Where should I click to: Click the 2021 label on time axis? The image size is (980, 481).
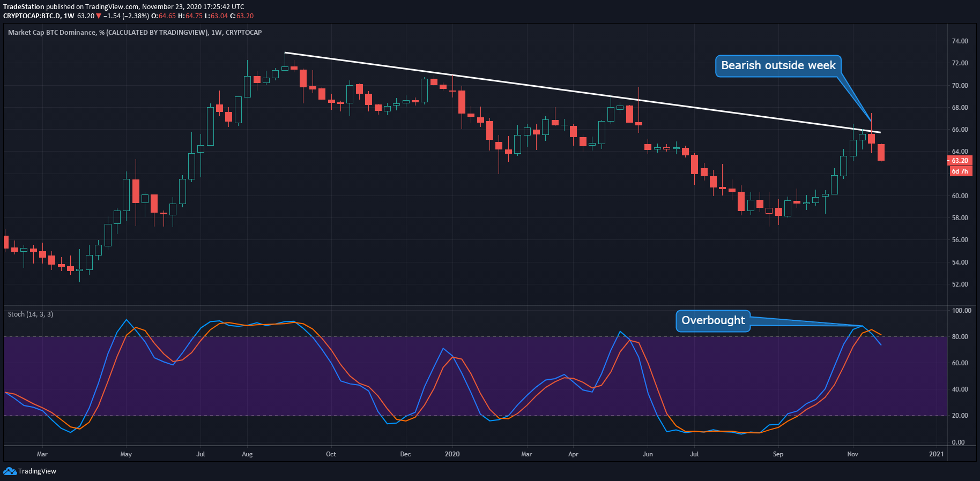(936, 454)
